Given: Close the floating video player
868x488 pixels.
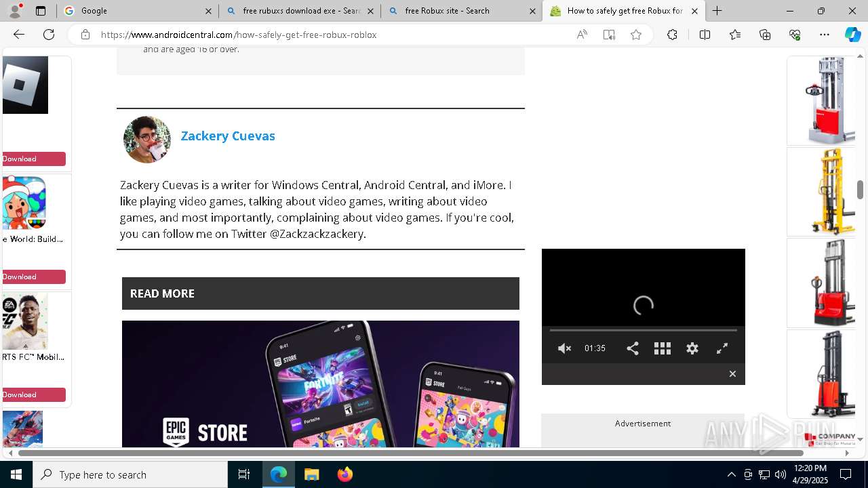Looking at the screenshot, I should [x=732, y=374].
